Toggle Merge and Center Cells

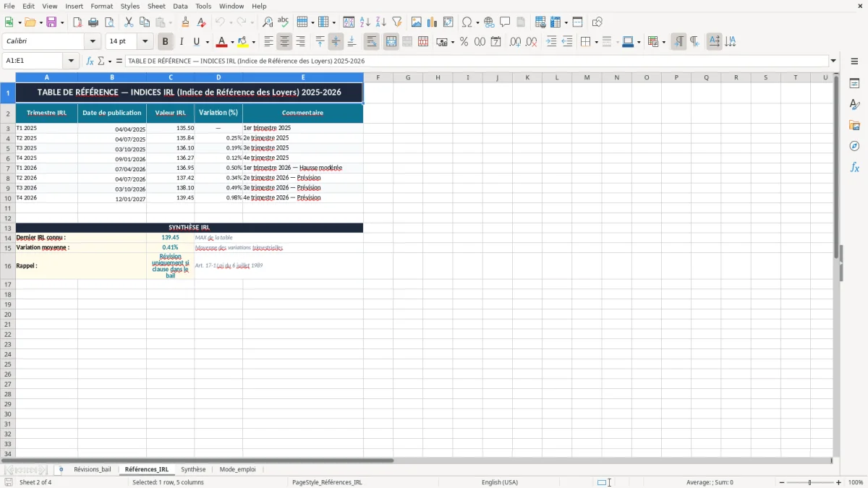tap(391, 42)
